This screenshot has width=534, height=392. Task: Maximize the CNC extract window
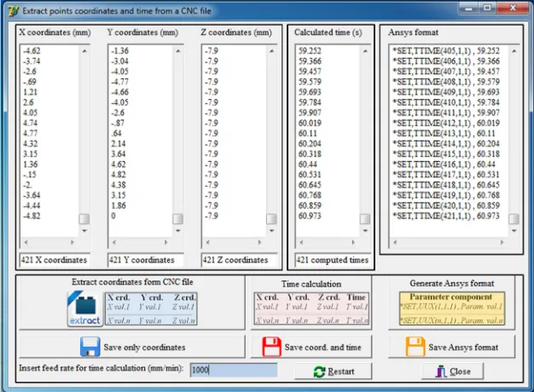(x=487, y=9)
